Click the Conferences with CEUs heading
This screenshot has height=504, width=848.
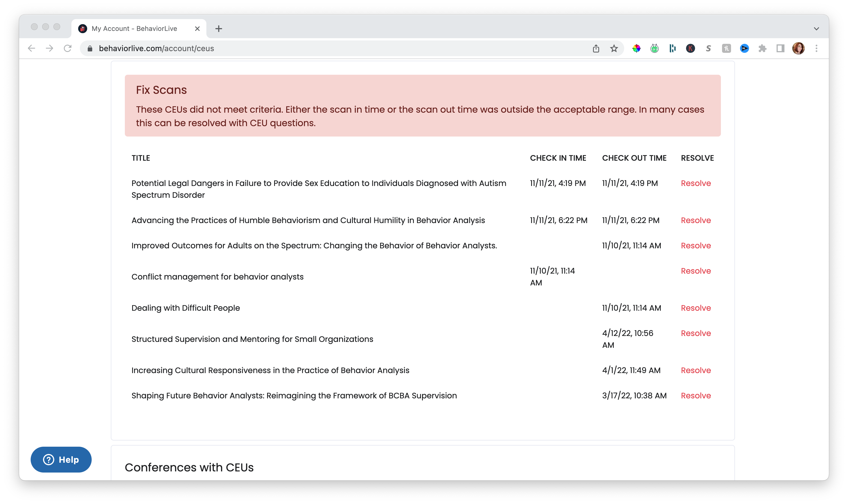pyautogui.click(x=189, y=467)
